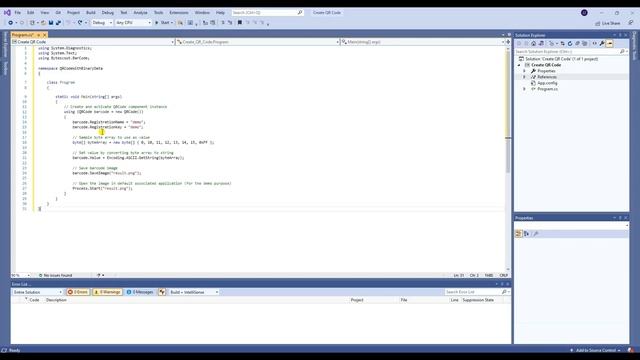Toggle the Preview Selected Items icon
640x360 pixels.
[x=609, y=43]
